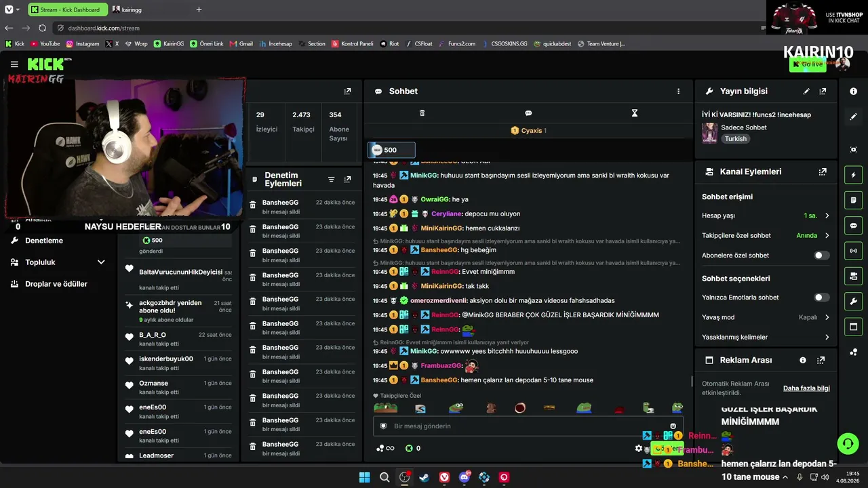Click the chat bubble icon in right sidebar

coord(854,226)
